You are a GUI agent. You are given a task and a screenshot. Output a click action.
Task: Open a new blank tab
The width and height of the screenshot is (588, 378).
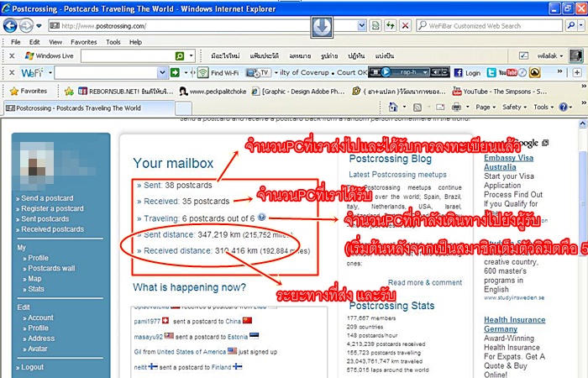[183, 108]
